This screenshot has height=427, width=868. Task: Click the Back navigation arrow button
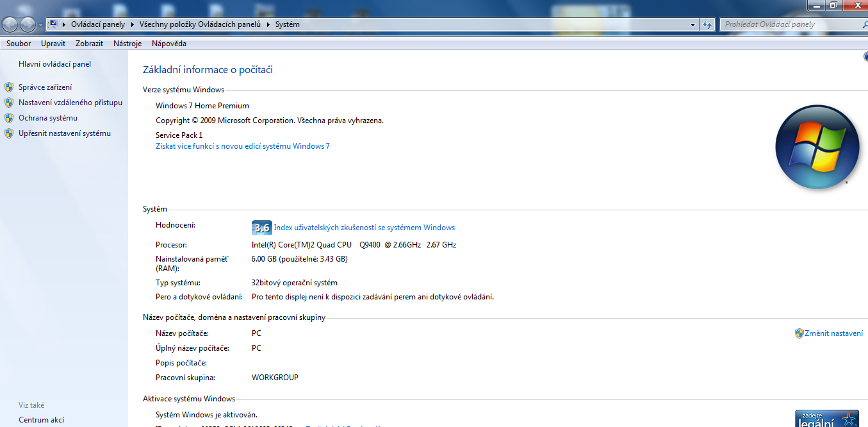tap(10, 24)
